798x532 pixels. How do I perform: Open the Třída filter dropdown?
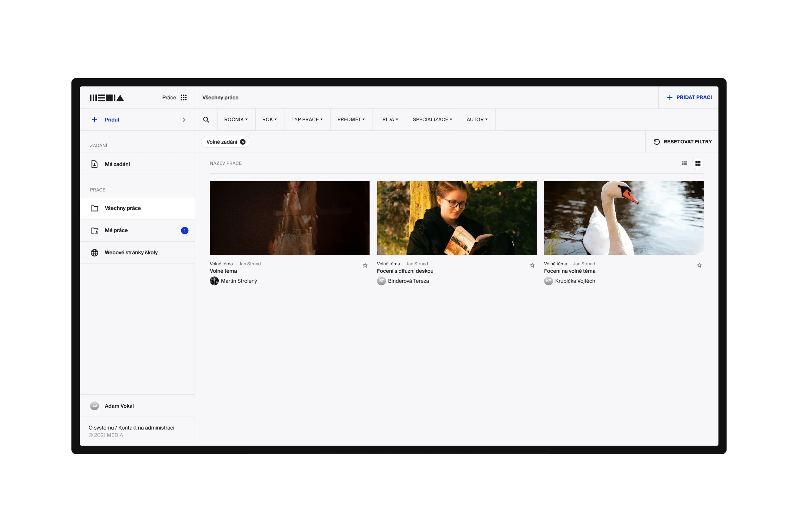point(389,119)
